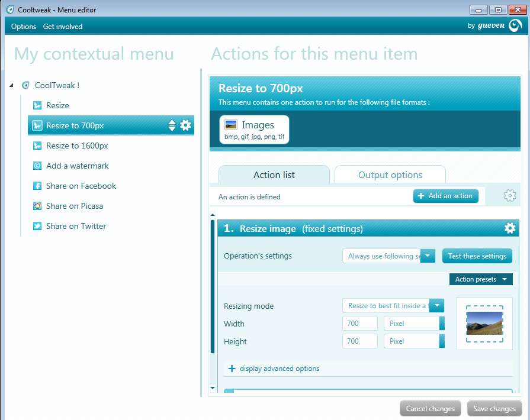Switch to the Action list tab
Screen dimensions: 530x420
(x=274, y=175)
